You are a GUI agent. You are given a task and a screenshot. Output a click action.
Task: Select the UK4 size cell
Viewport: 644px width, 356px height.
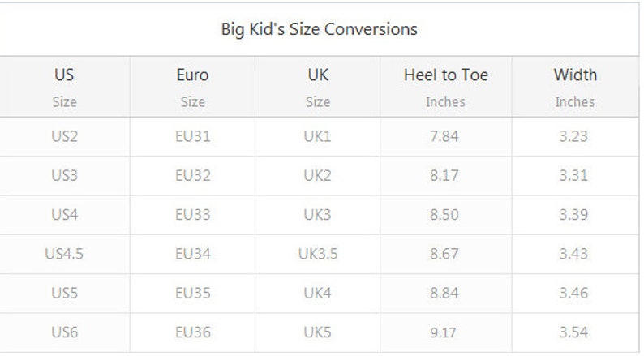(x=317, y=294)
